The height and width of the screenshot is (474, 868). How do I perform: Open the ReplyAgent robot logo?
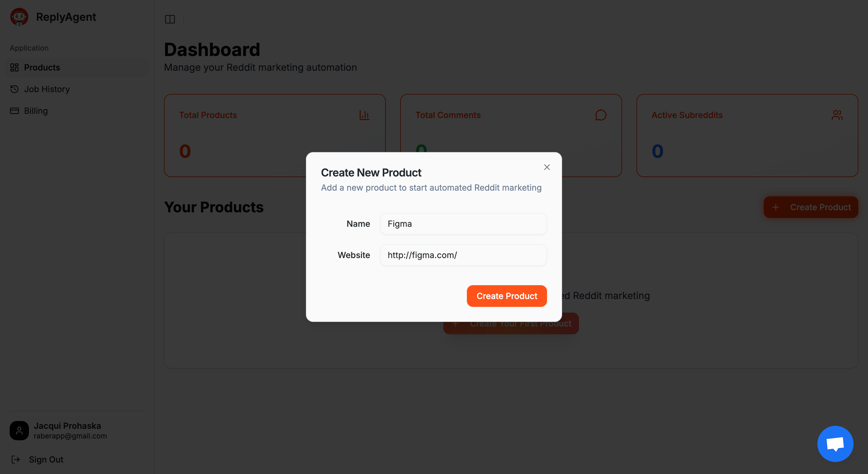tap(19, 17)
